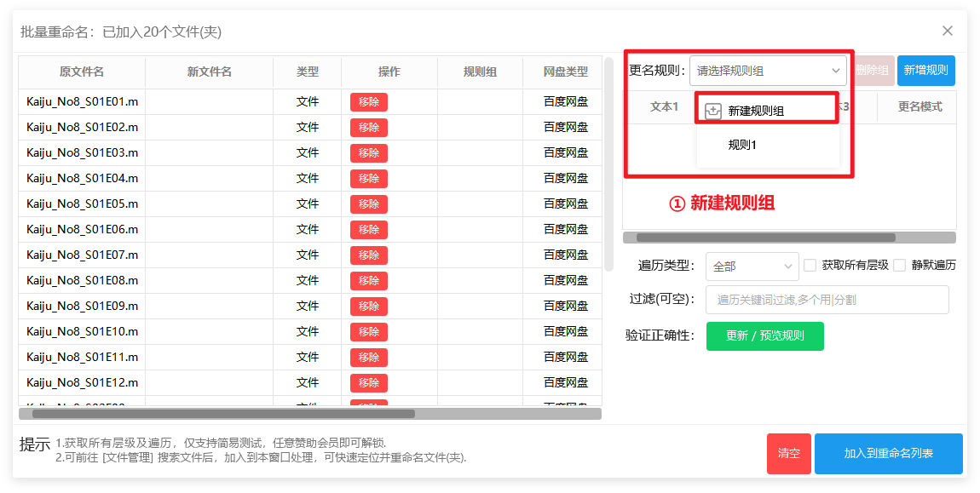Open the 遍历类型 dropdown set to 全部
Image resolution: width=980 pixels, height=493 pixels.
[x=752, y=267]
